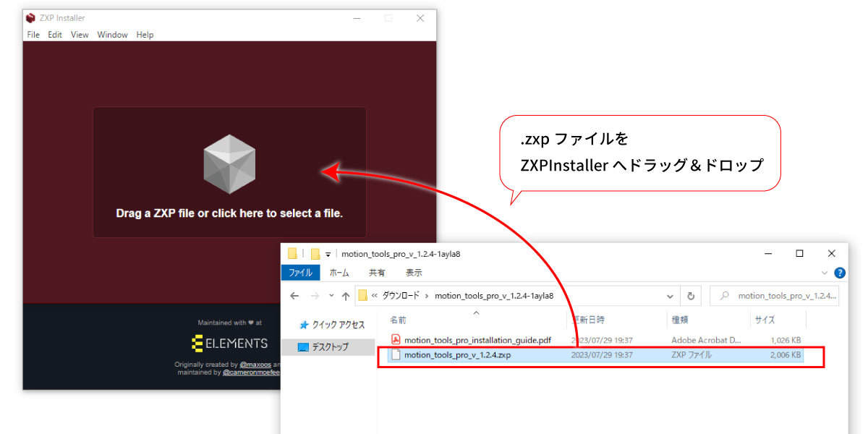Click the Up one level arrow
Image resolution: width=868 pixels, height=434 pixels.
pyautogui.click(x=346, y=296)
